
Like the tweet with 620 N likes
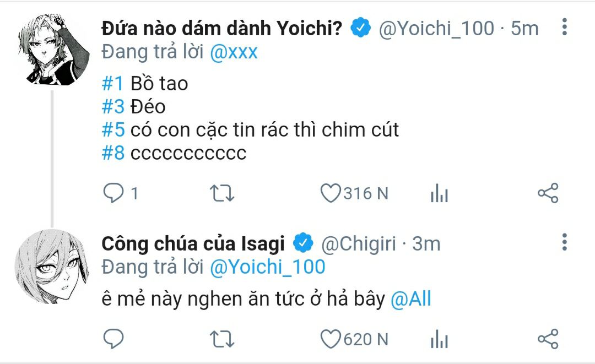(x=331, y=339)
